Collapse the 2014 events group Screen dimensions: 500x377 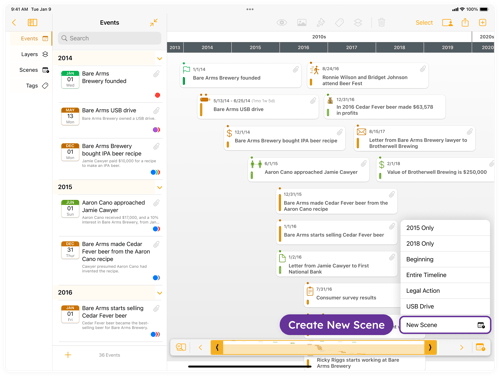tap(160, 58)
